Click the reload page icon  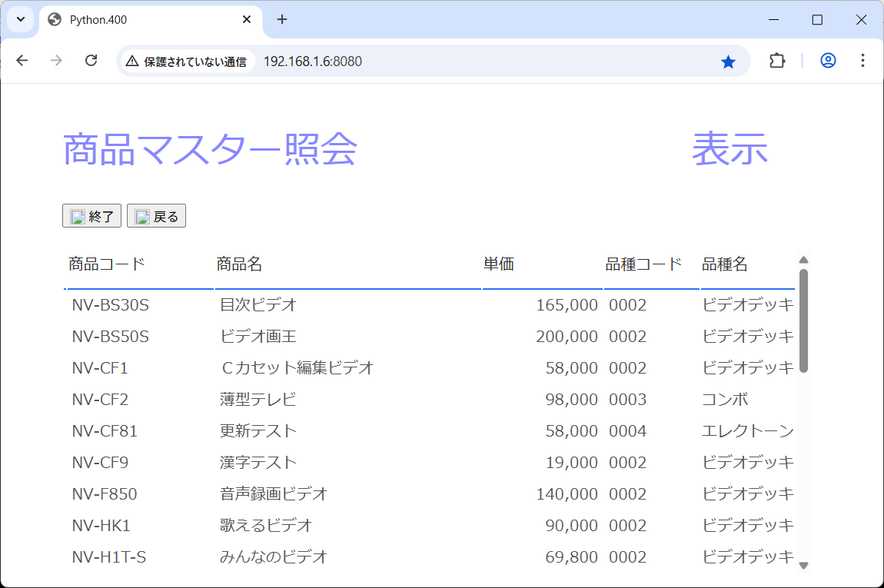click(x=91, y=60)
